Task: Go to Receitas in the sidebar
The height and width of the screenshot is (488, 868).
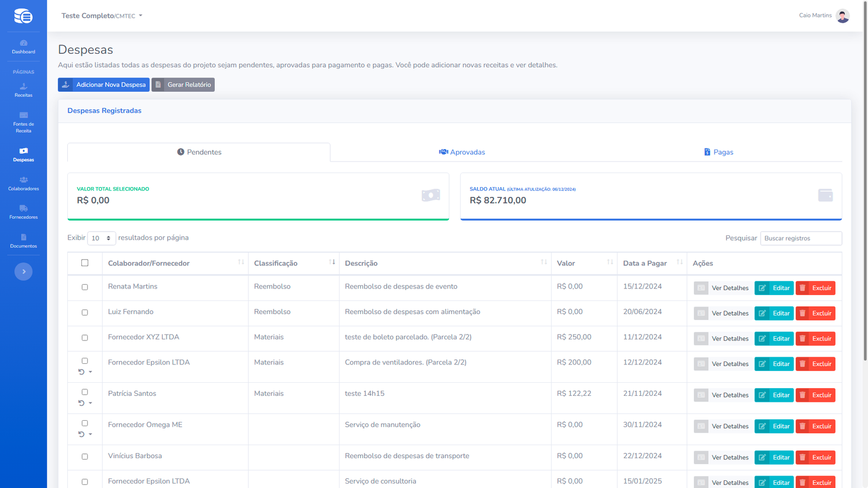Action: (x=23, y=90)
